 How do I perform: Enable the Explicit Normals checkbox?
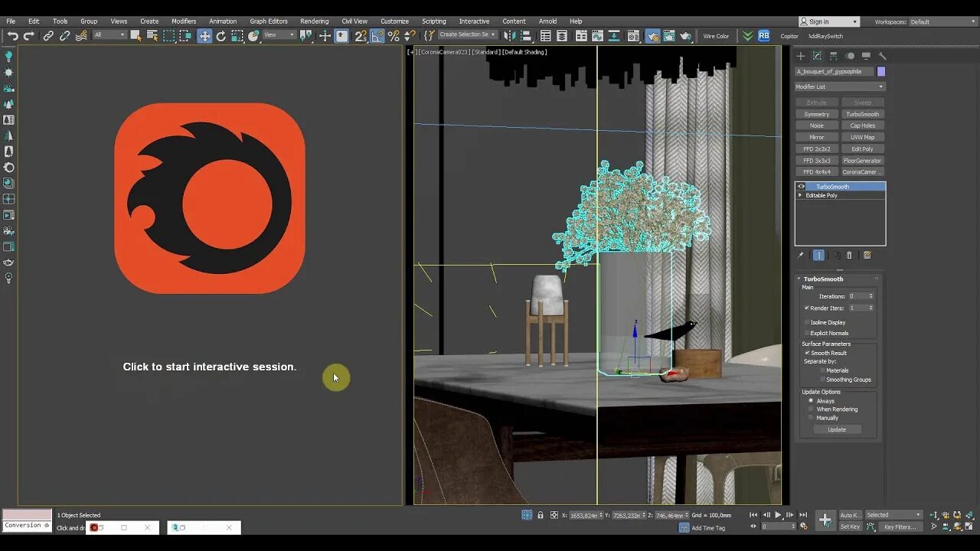point(807,333)
